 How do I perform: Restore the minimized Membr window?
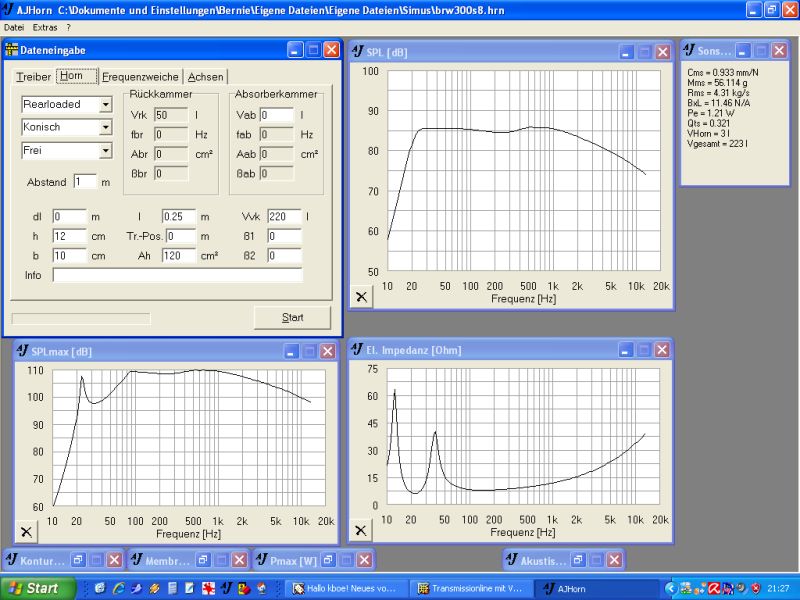[203, 560]
